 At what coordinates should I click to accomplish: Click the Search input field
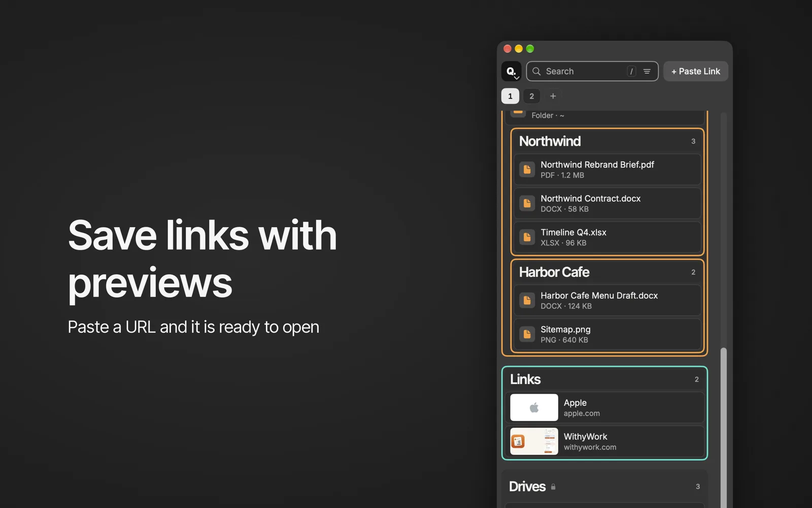click(592, 71)
